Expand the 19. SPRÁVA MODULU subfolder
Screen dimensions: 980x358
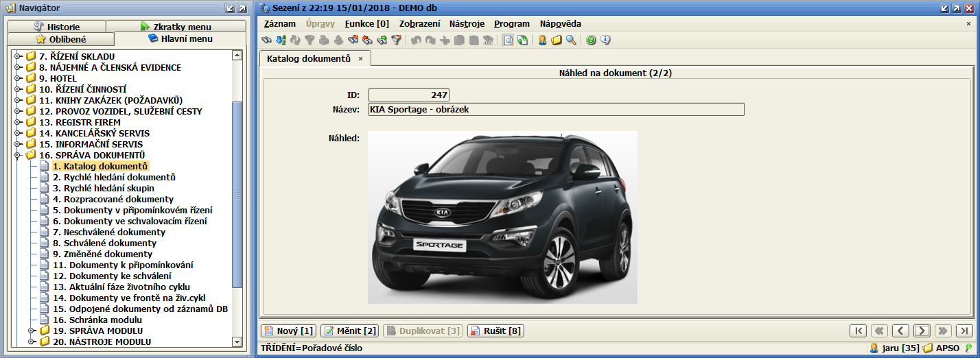click(x=32, y=331)
